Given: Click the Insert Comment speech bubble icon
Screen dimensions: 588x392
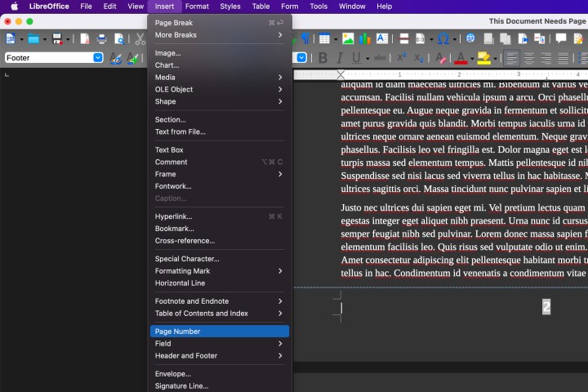Looking at the screenshot, I should (x=561, y=38).
